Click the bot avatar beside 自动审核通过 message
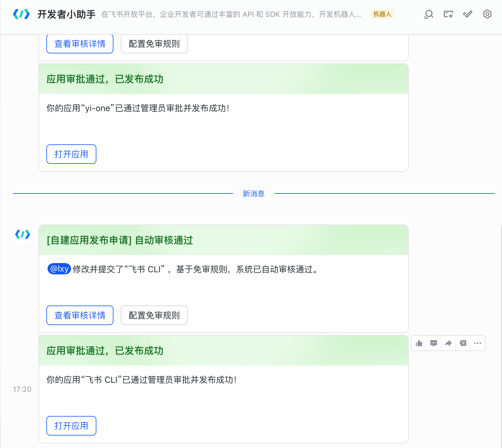502x448 pixels. tap(23, 234)
